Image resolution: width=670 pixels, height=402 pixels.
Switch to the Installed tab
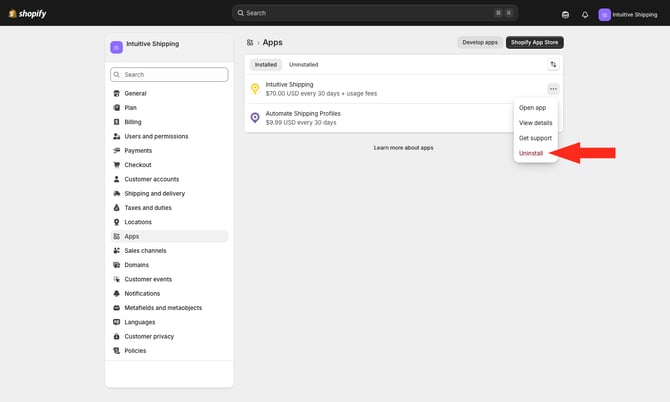pos(266,65)
